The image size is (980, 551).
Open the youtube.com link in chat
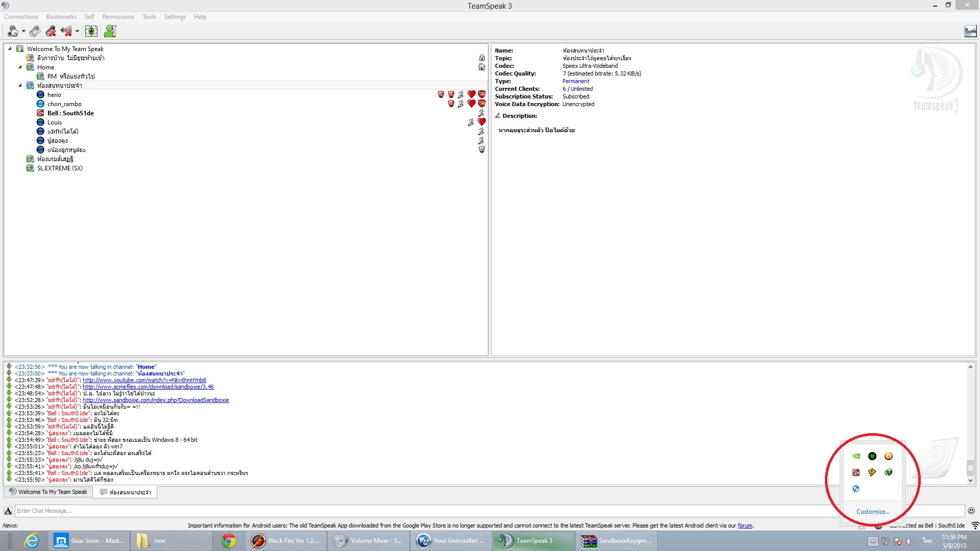pos(144,380)
